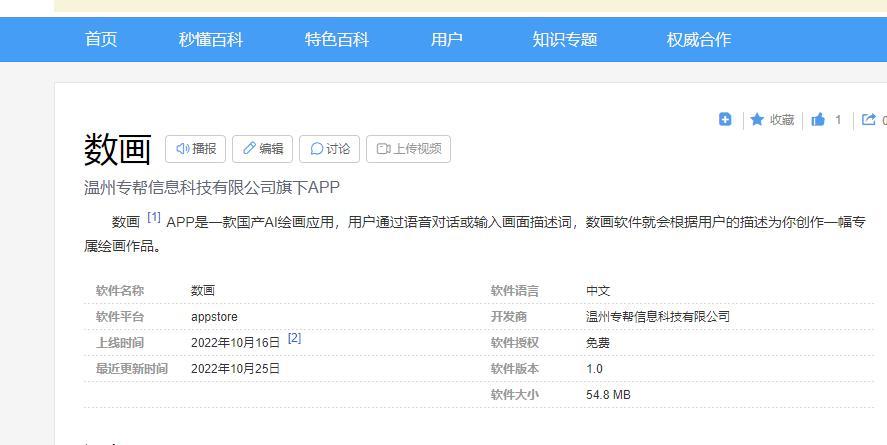The height and width of the screenshot is (445, 887).
Task: Click the share arrow icon
Action: [x=868, y=119]
